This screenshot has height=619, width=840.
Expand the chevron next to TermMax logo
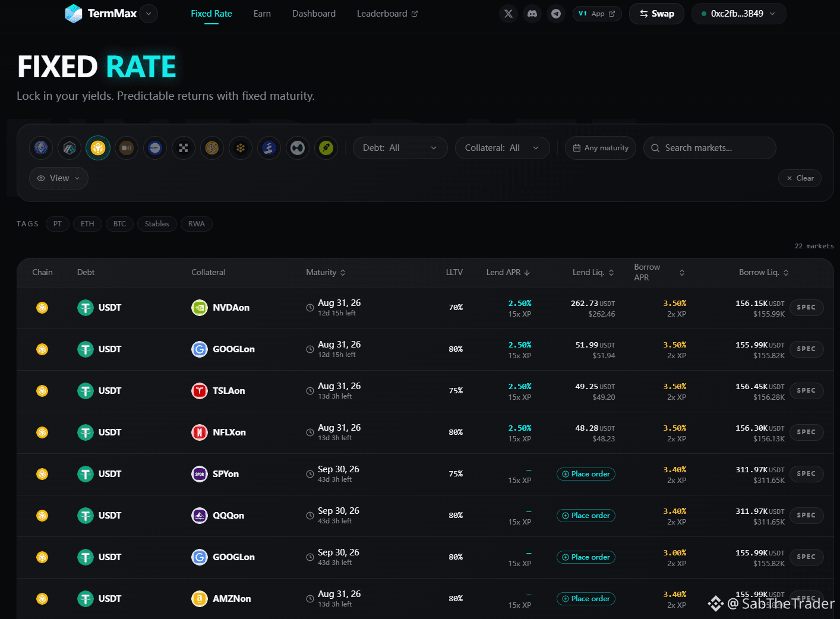[149, 14]
